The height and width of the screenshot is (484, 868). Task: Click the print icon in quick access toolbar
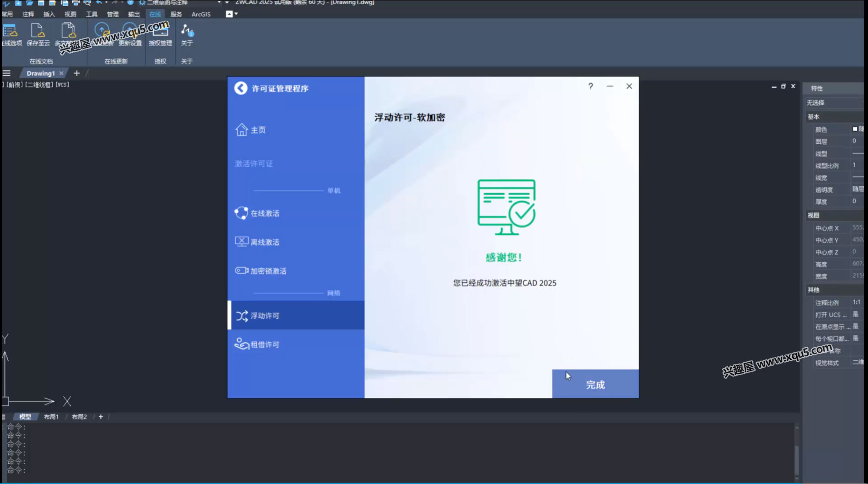tap(75, 3)
